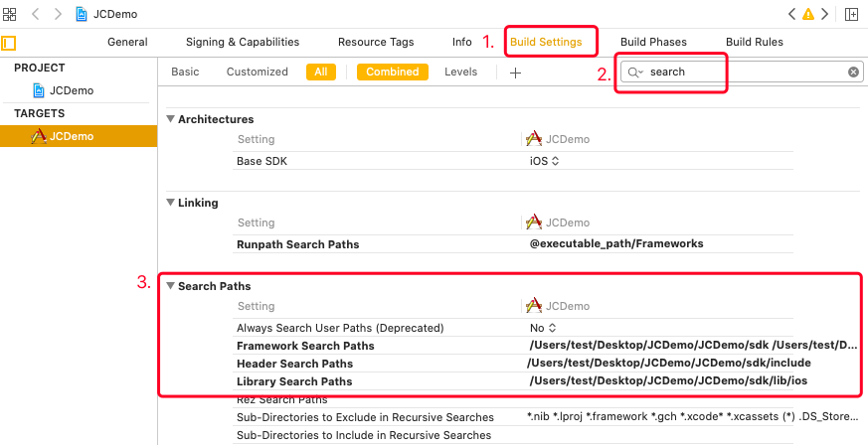Open the Base SDK iOS dropdown
Screen dimensions: 868x445
[544, 162]
